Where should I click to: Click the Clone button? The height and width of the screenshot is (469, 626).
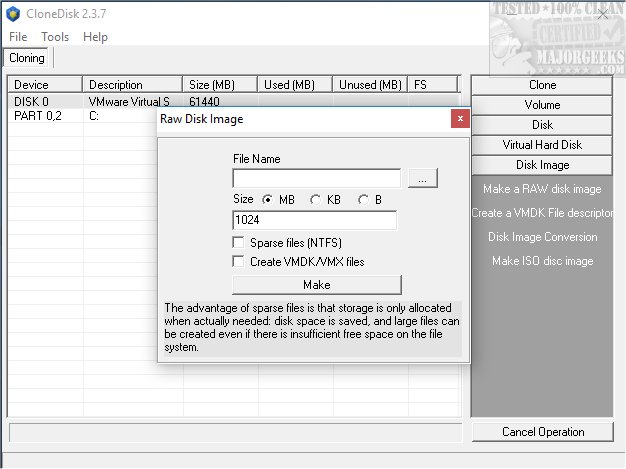[542, 85]
